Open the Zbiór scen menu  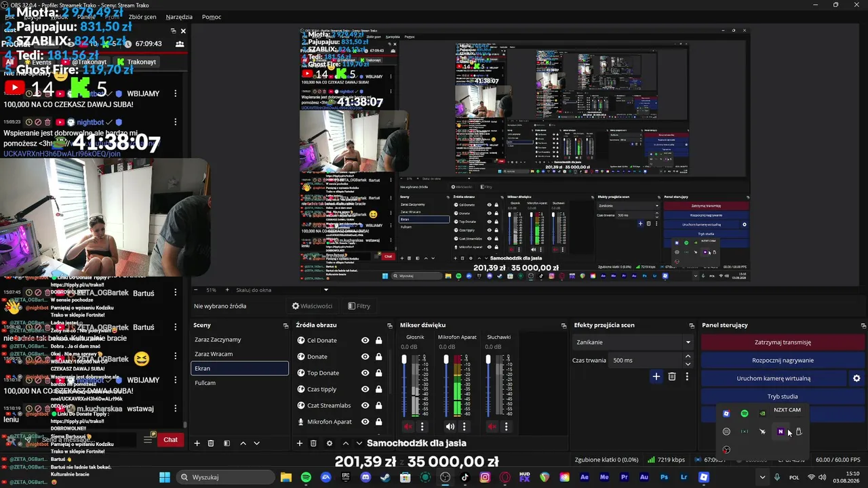(x=142, y=17)
